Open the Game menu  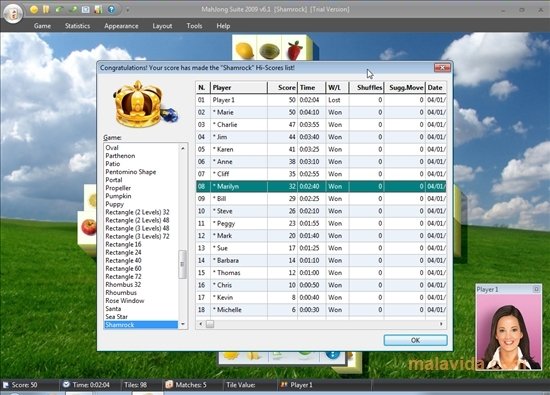42,26
